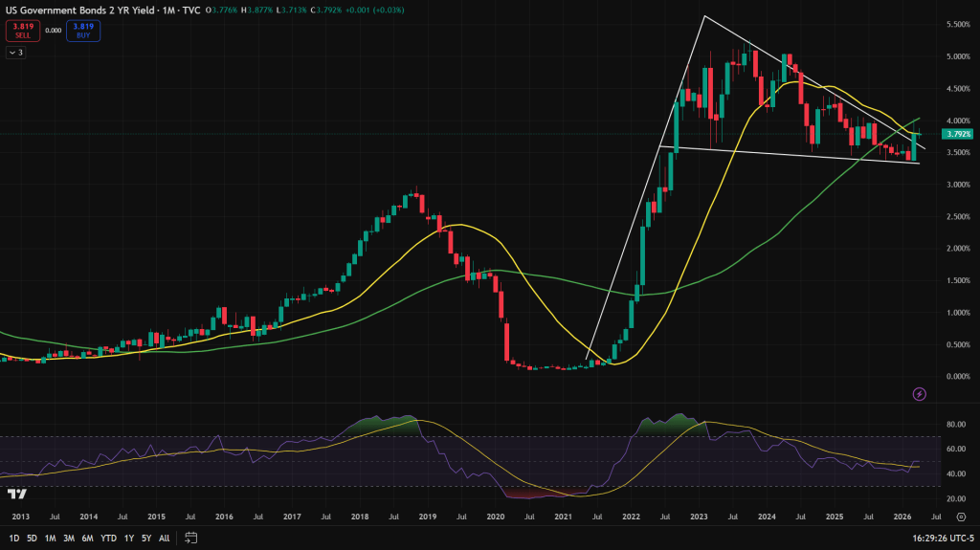Select the 1D time range
The image size is (980, 550).
[15, 538]
